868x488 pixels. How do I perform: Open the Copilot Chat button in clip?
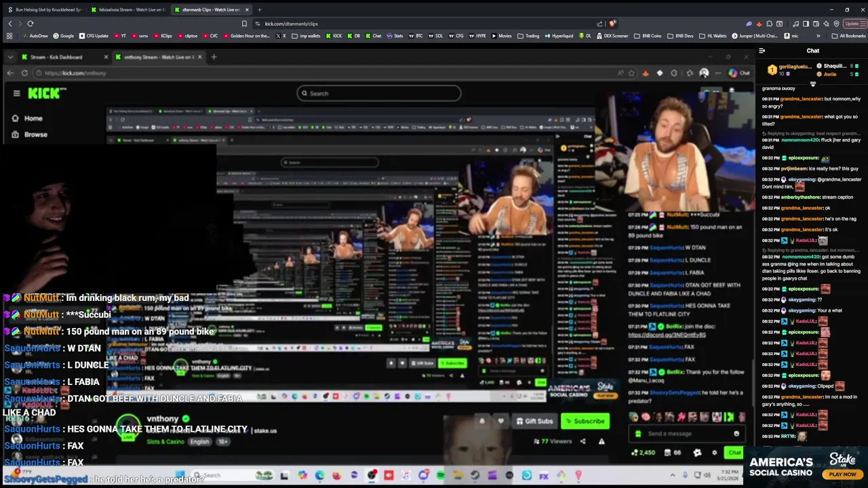(738, 73)
